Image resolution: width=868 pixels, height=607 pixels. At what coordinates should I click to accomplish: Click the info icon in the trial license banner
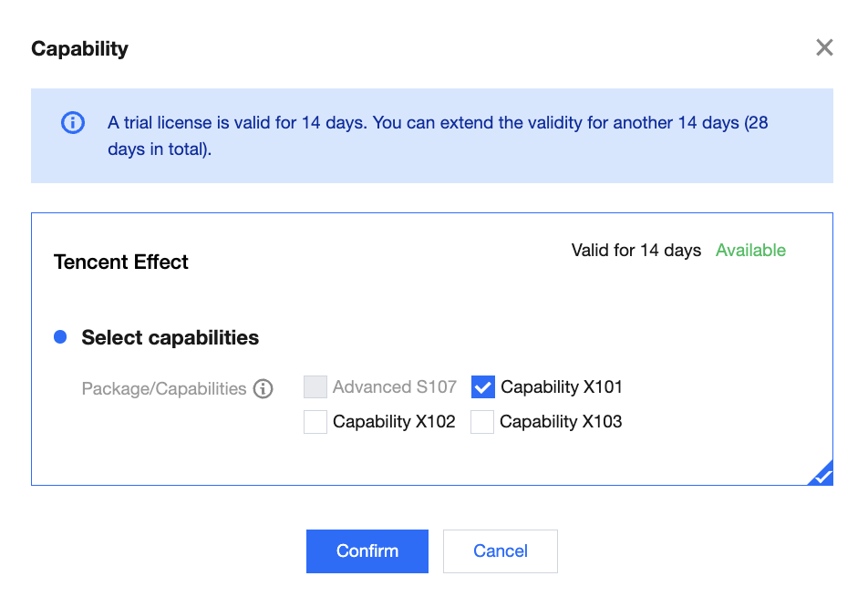pyautogui.click(x=73, y=123)
